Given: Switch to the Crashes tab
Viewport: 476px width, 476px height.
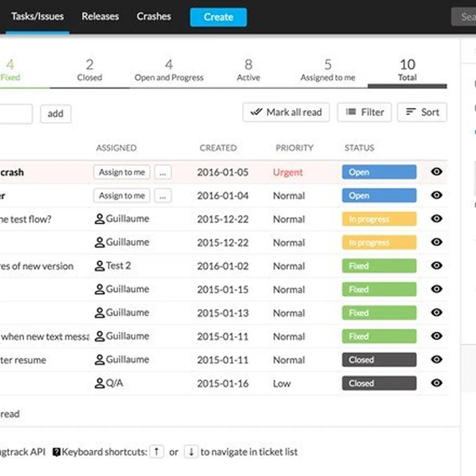Looking at the screenshot, I should pyautogui.click(x=154, y=16).
